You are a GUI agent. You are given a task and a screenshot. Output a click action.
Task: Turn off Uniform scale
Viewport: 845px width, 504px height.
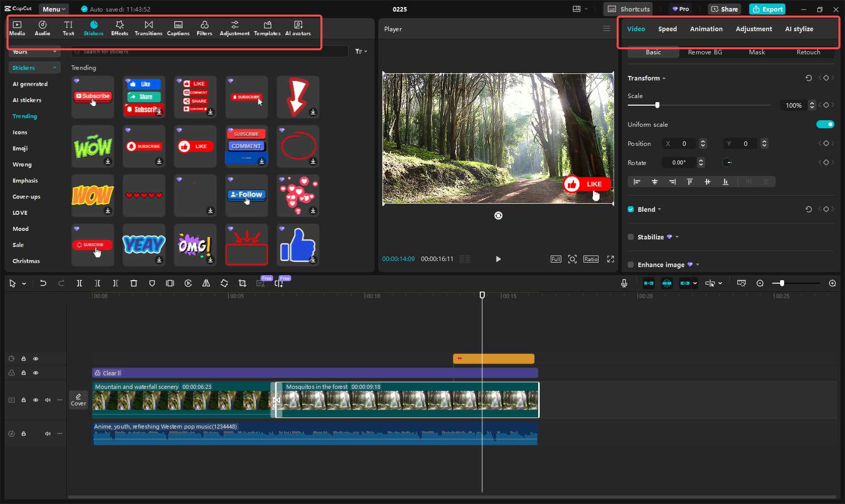(825, 124)
